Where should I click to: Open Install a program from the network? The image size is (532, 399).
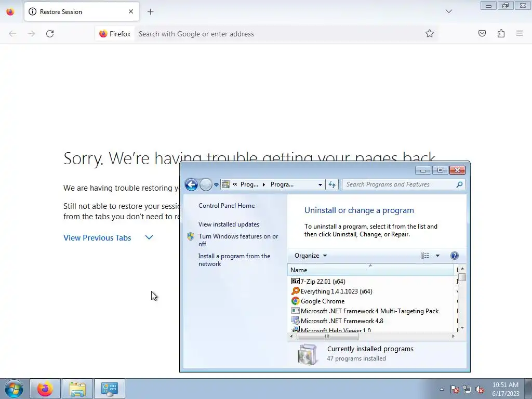[x=234, y=260]
